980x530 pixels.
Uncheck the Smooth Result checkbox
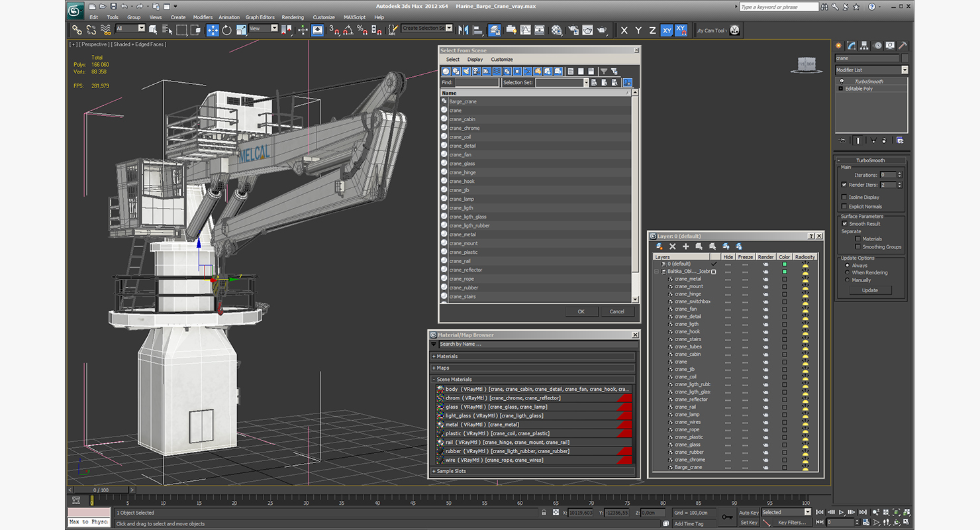click(x=844, y=224)
